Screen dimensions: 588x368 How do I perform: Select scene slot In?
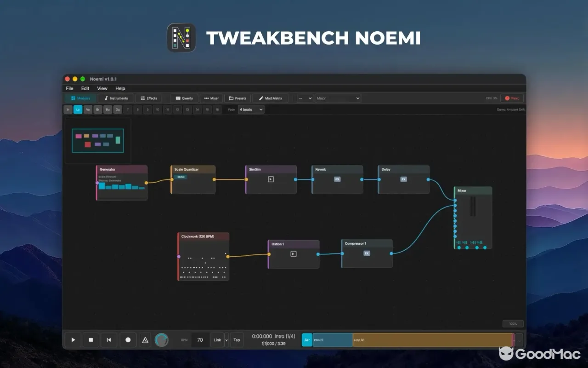click(68, 109)
